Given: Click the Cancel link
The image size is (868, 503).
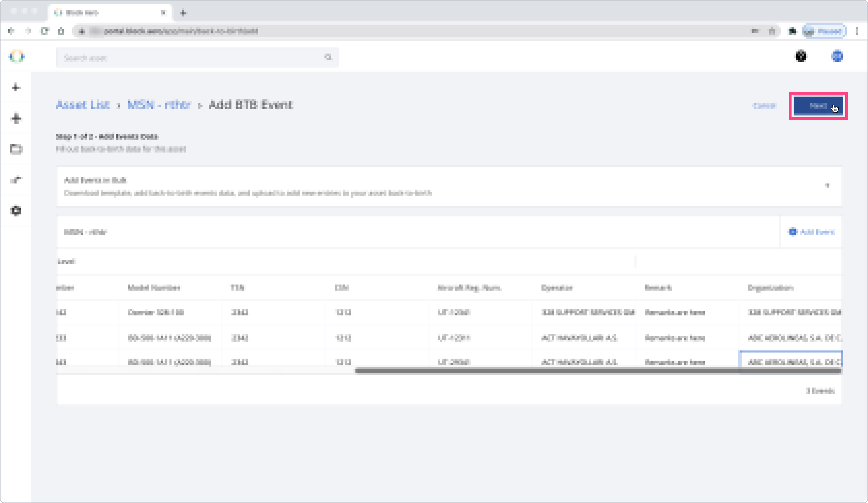Looking at the screenshot, I should pyautogui.click(x=764, y=106).
